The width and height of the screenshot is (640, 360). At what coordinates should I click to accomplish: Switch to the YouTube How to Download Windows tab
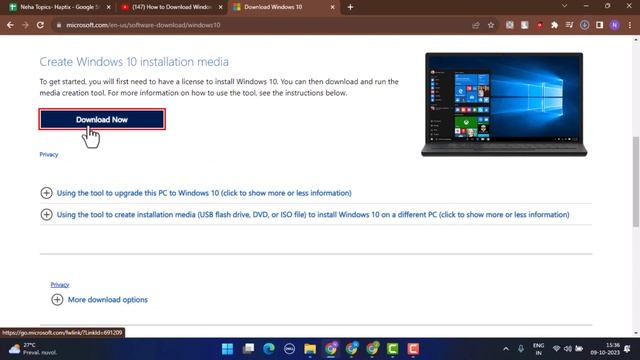171,7
